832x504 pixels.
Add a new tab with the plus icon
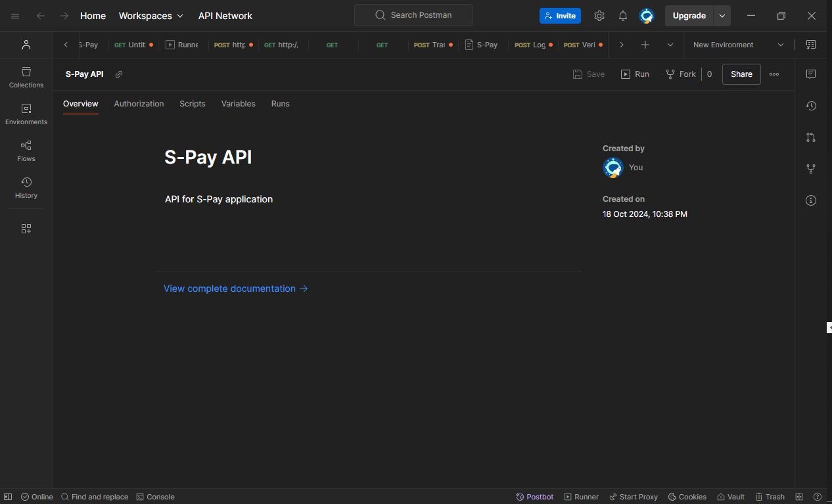(x=645, y=45)
